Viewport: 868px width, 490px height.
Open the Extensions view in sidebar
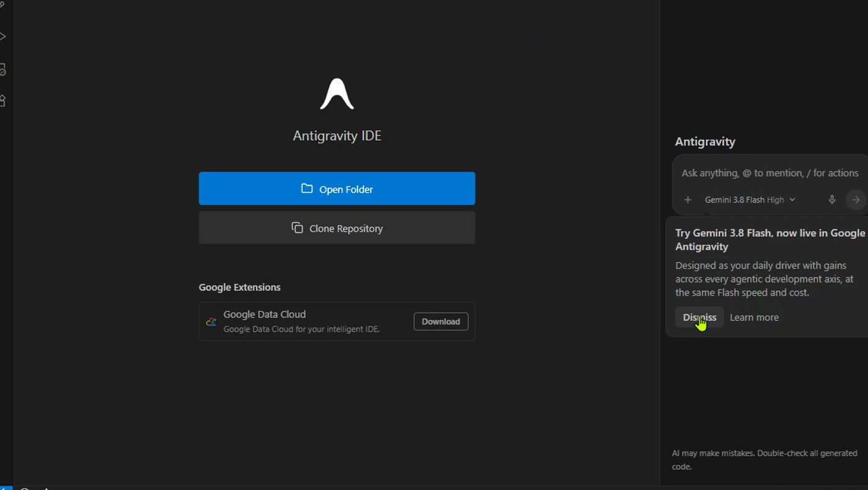pyautogui.click(x=2, y=100)
